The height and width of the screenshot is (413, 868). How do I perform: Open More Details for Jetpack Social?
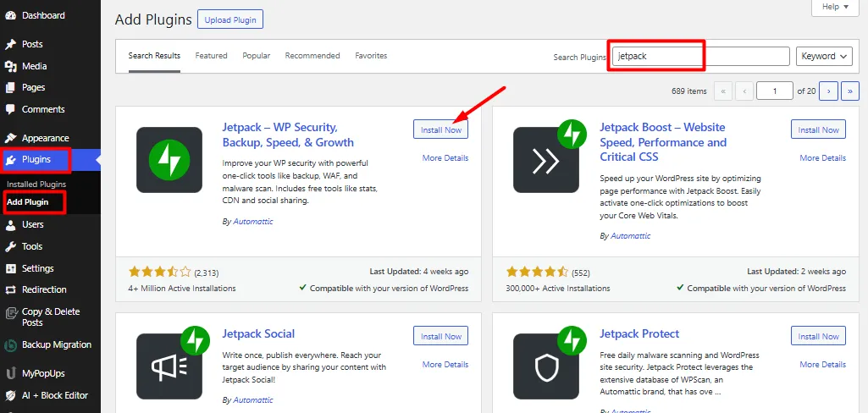[x=445, y=365]
